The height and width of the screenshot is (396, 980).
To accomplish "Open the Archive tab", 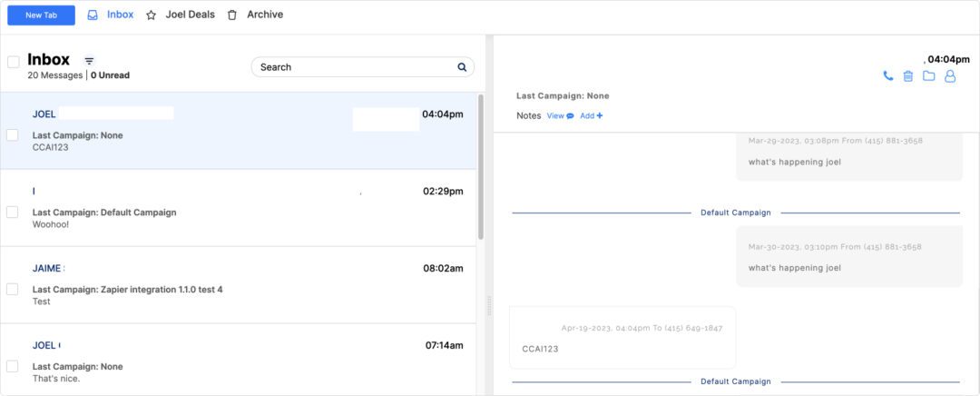I will (x=265, y=15).
